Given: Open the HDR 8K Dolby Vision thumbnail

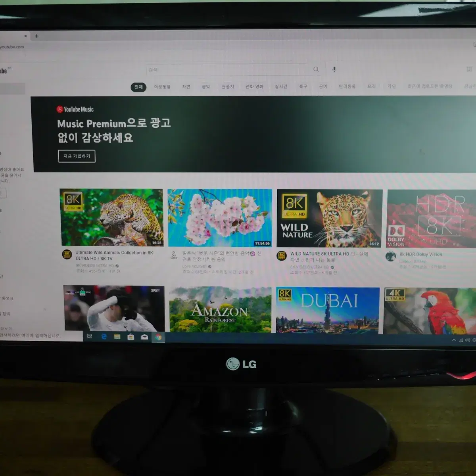Looking at the screenshot, I should [431, 219].
